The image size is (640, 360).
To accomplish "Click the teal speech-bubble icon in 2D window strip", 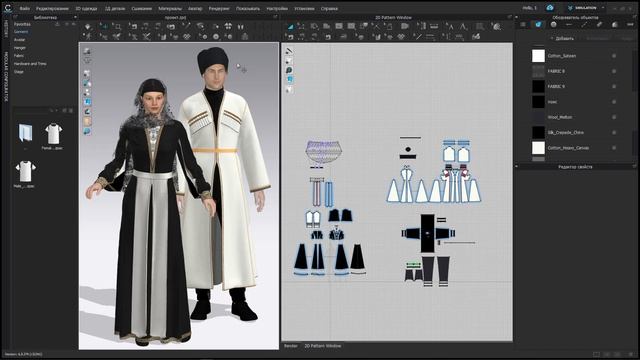I will 289,70.
